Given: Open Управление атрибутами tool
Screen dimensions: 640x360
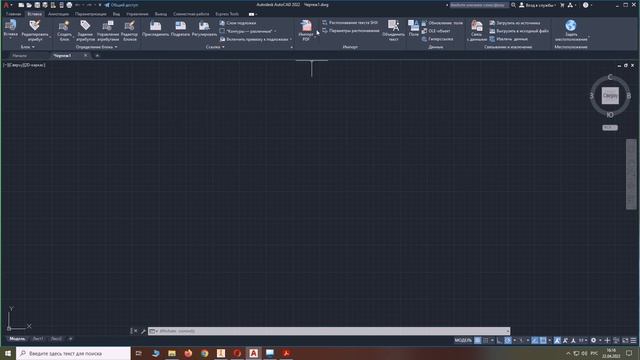Looking at the screenshot, I should [x=108, y=30].
